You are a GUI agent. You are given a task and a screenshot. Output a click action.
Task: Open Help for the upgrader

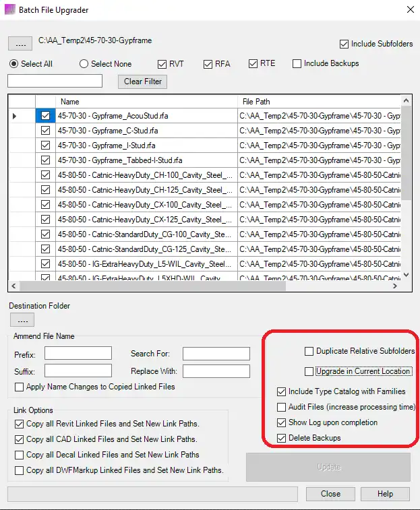[385, 494]
